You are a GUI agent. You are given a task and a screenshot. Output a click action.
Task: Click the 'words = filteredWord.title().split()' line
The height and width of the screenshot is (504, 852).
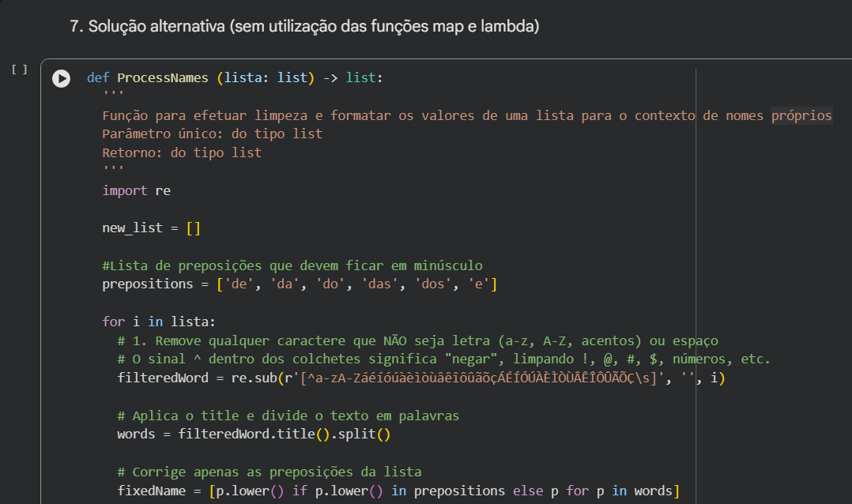click(x=254, y=434)
